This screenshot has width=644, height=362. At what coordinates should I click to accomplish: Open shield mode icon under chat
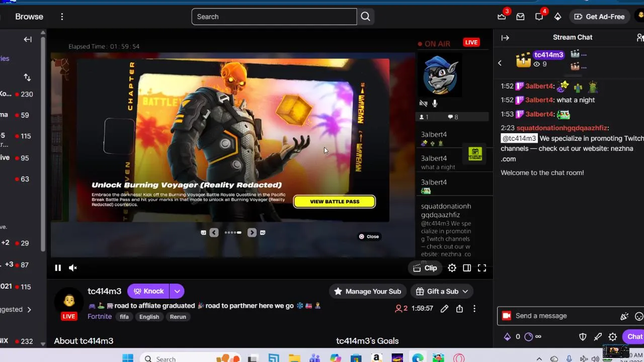583,337
